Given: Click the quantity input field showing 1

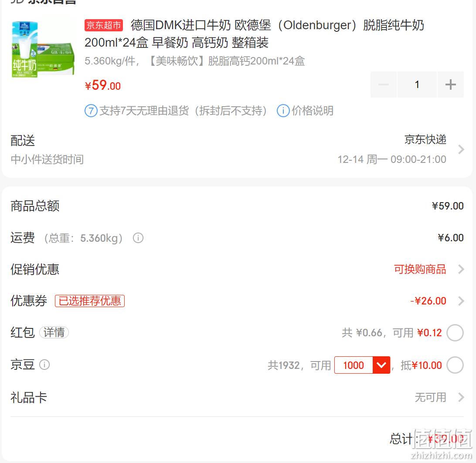Looking at the screenshot, I should coord(417,84).
